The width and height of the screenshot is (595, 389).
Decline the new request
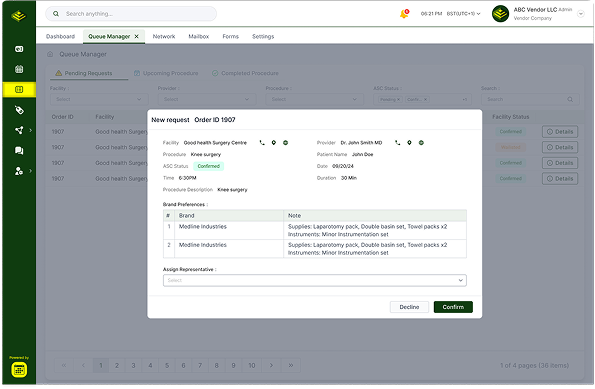[409, 307]
